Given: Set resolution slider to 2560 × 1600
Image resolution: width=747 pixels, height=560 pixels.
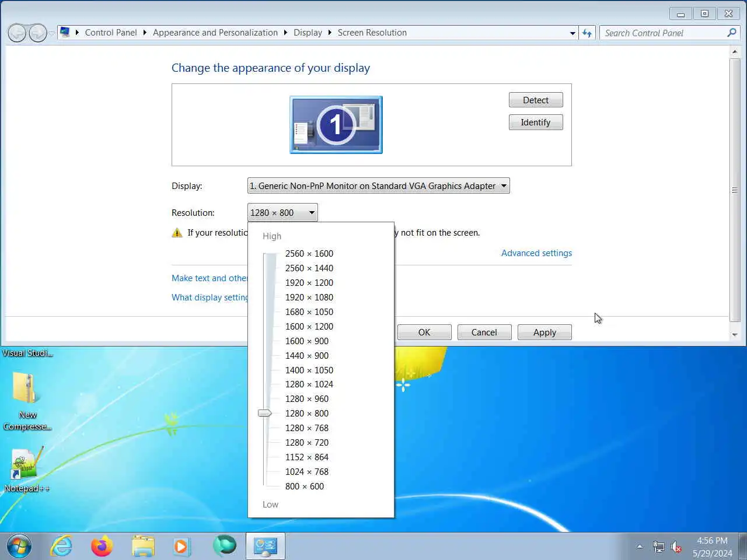Looking at the screenshot, I should coord(309,254).
